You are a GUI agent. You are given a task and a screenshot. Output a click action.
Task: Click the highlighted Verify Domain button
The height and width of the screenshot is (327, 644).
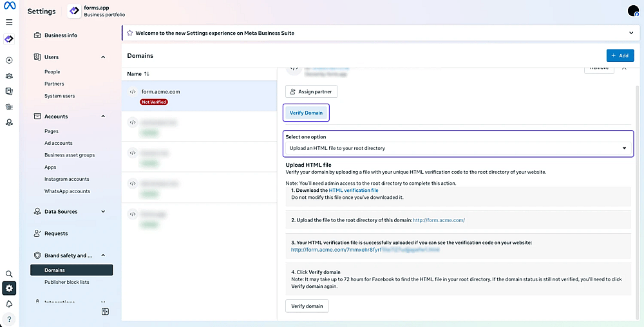pos(307,113)
